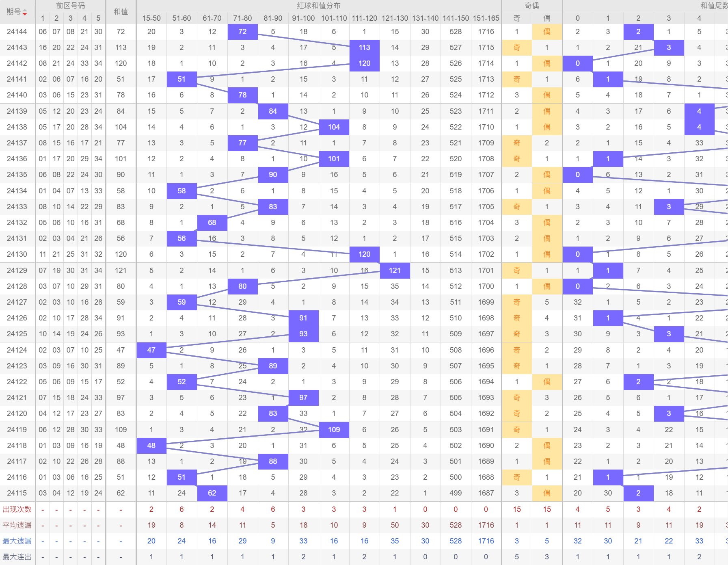Image resolution: width=728 pixels, height=565 pixels.
Task: Select the 红球和值分布 header
Action: (319, 6)
